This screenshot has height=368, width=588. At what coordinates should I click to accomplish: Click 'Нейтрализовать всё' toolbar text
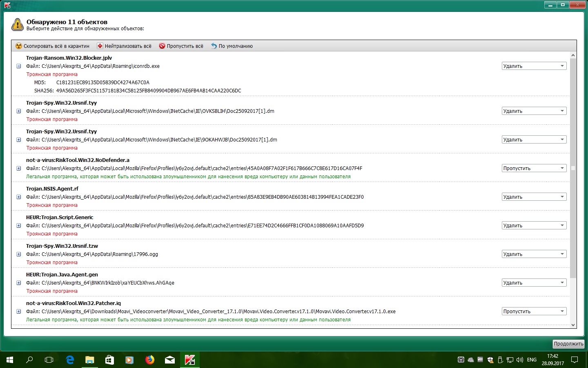pos(128,46)
